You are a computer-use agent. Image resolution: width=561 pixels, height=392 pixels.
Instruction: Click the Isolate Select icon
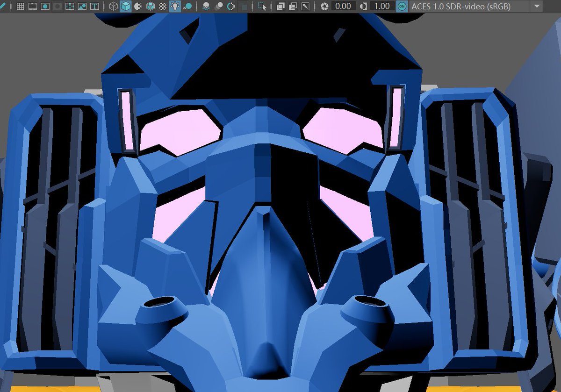pyautogui.click(x=262, y=7)
